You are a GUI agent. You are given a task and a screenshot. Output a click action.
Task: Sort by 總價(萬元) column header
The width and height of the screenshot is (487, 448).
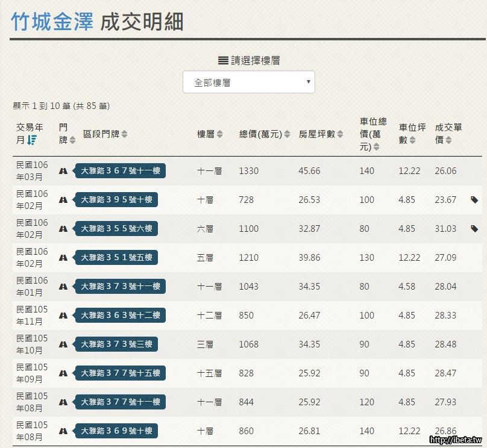264,134
